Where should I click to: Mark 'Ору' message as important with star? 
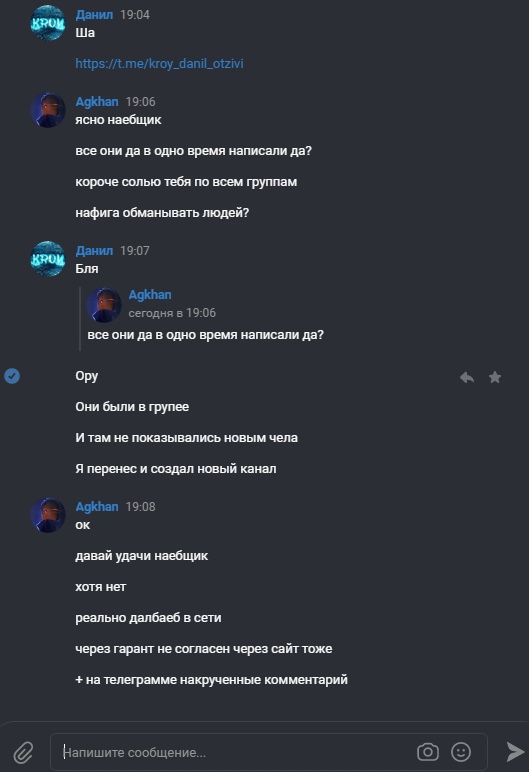tap(495, 377)
